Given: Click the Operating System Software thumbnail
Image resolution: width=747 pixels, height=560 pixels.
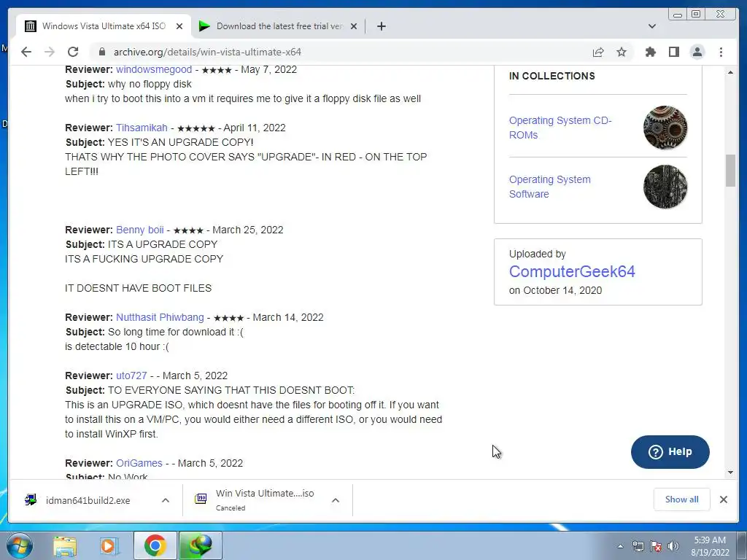Looking at the screenshot, I should [665, 187].
